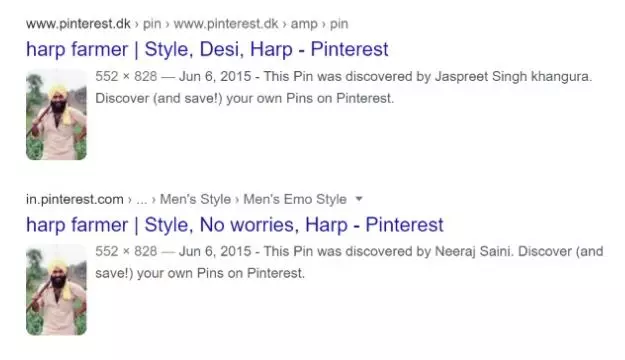Click the first 'pin' breadcrumb after pinterest.dk
The image size is (625, 360).
tap(152, 24)
